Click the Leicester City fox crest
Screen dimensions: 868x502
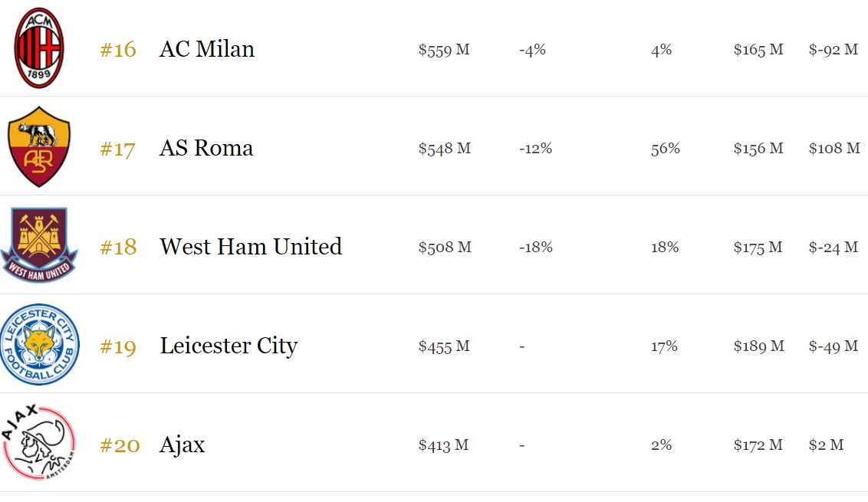coord(39,344)
